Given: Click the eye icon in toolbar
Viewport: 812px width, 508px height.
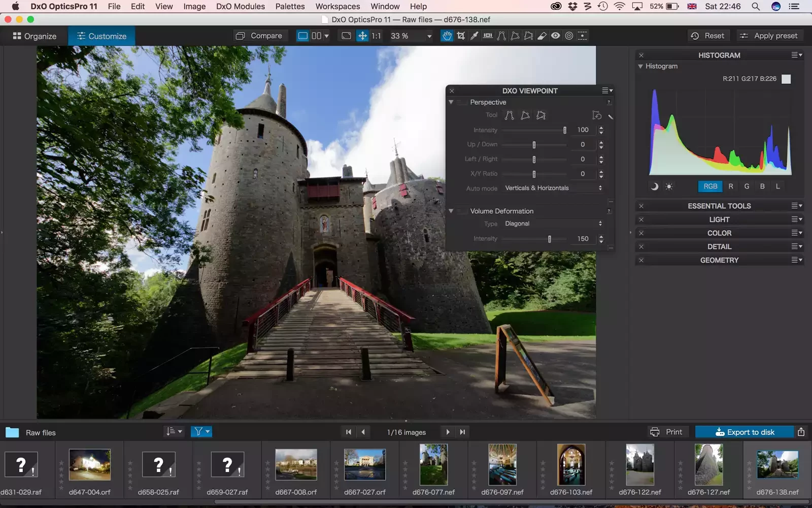Looking at the screenshot, I should click(556, 36).
